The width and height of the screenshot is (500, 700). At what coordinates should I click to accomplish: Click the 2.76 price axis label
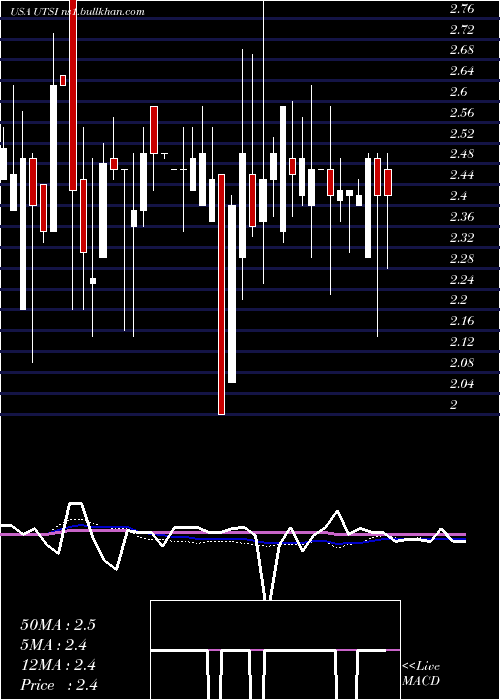coord(462,9)
